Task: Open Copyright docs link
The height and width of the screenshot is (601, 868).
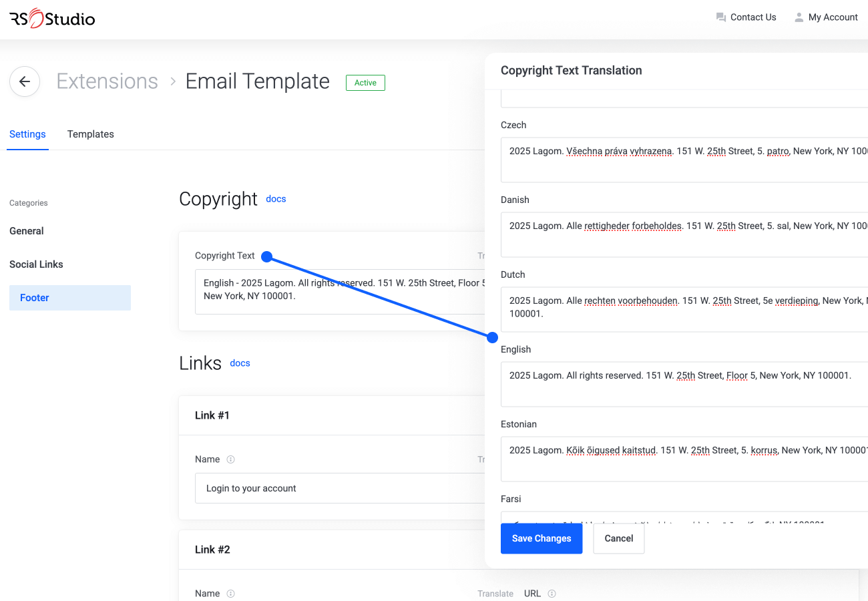Action: point(276,199)
